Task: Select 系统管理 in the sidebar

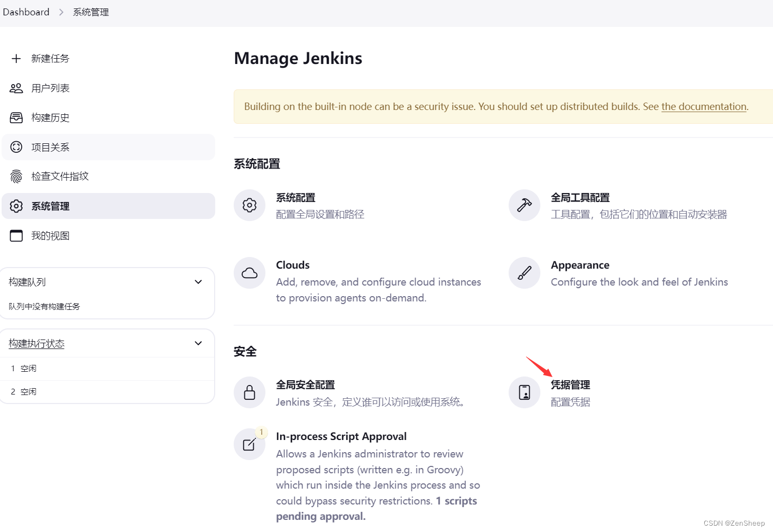Action: (108, 206)
